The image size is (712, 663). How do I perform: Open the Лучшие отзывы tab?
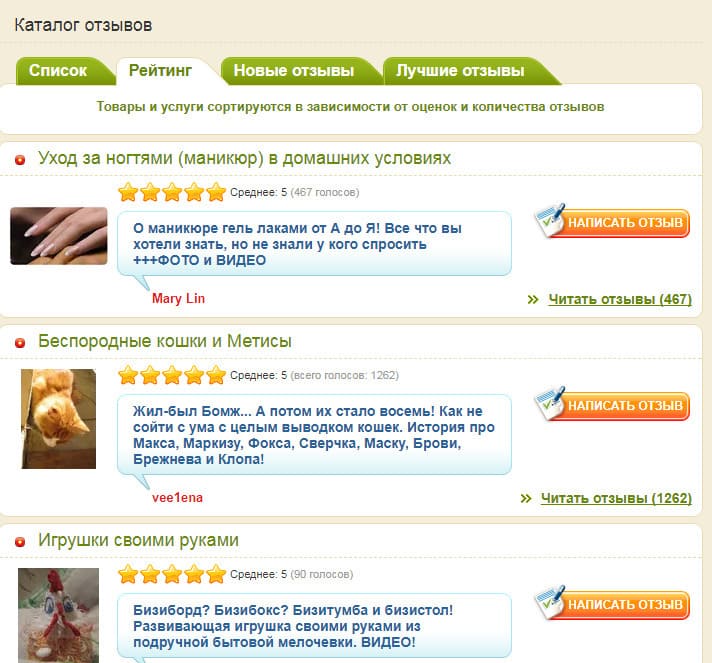460,71
